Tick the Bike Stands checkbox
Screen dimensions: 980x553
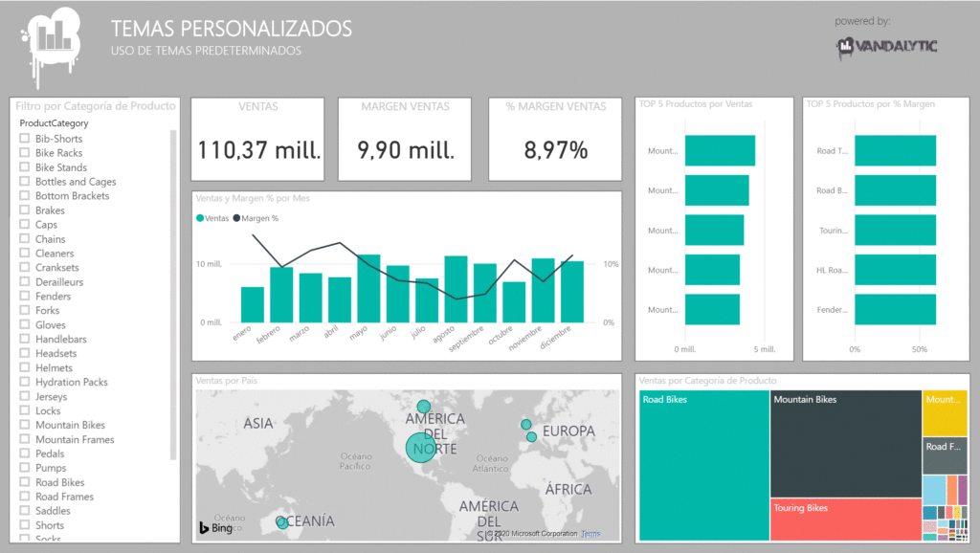24,166
